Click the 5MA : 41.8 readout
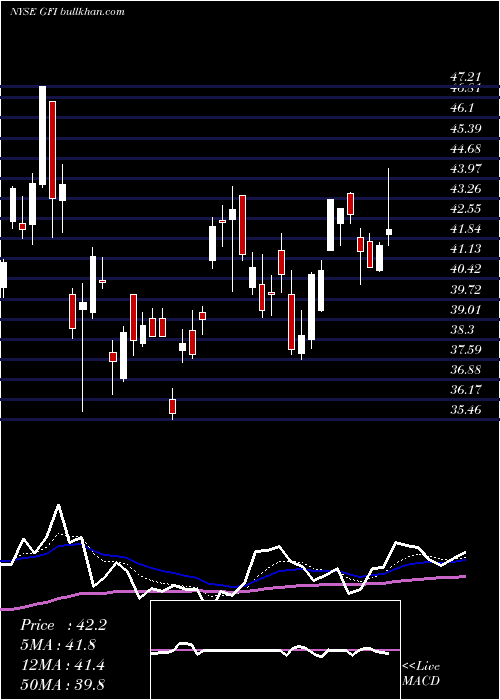 (x=58, y=645)
